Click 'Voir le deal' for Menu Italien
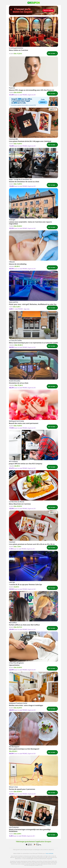 (x=52, y=53)
